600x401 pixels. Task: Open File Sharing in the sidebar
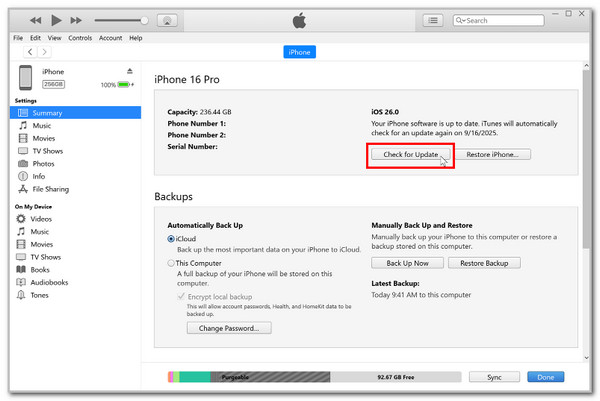click(x=43, y=189)
